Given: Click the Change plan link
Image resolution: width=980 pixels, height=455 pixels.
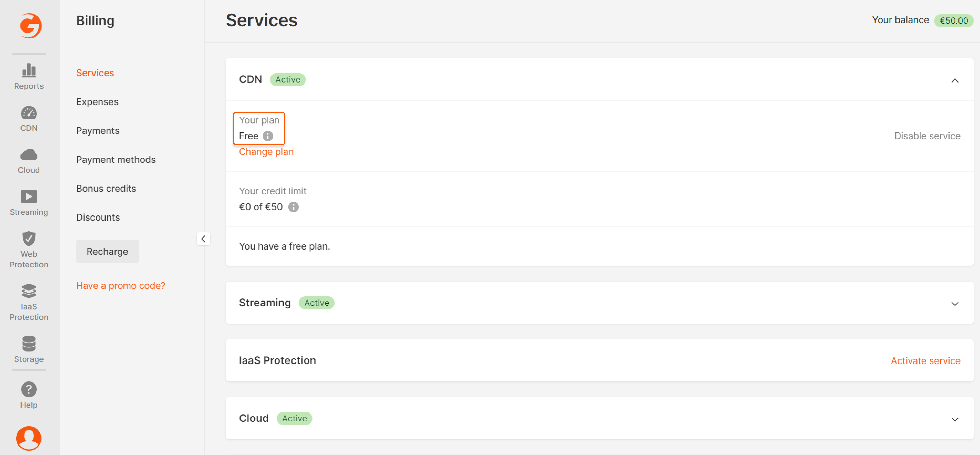Looking at the screenshot, I should 266,152.
